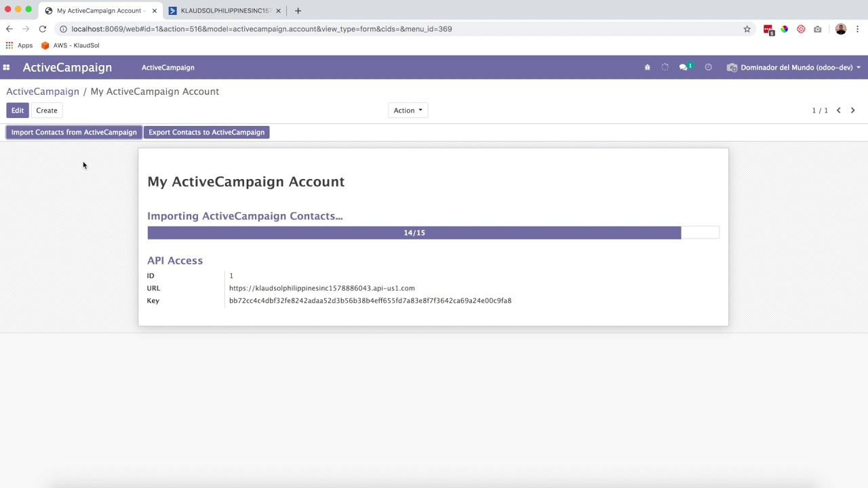Image resolution: width=868 pixels, height=488 pixels.
Task: Click the API Key value
Action: pos(370,300)
